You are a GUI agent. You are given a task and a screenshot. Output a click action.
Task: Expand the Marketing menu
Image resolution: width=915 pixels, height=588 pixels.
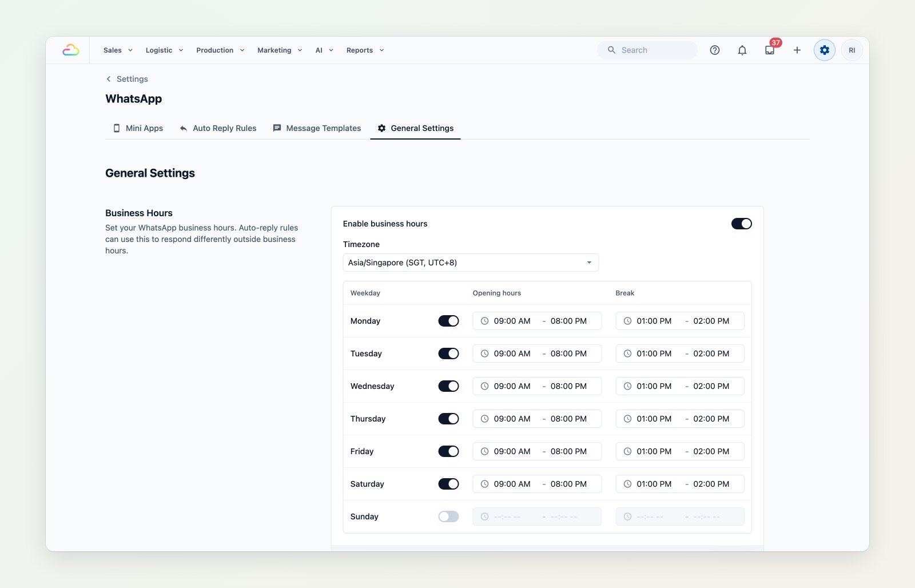coord(280,50)
